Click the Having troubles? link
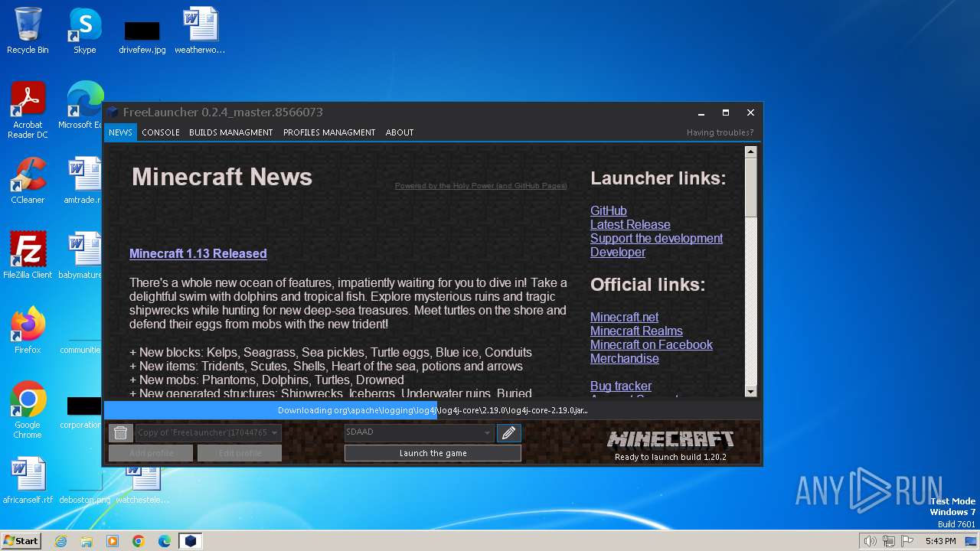This screenshot has width=980, height=551. pyautogui.click(x=720, y=132)
